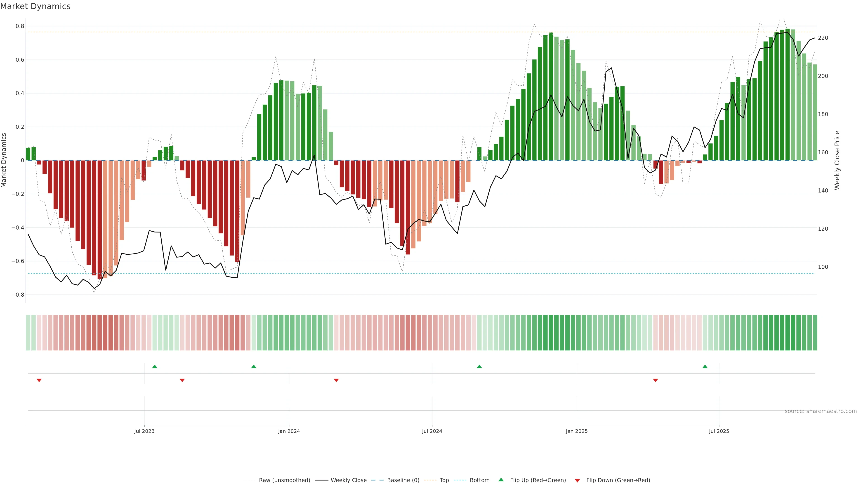The width and height of the screenshot is (868, 488).
Task: Click the Weekly Close Price axis title
Action: point(837,160)
